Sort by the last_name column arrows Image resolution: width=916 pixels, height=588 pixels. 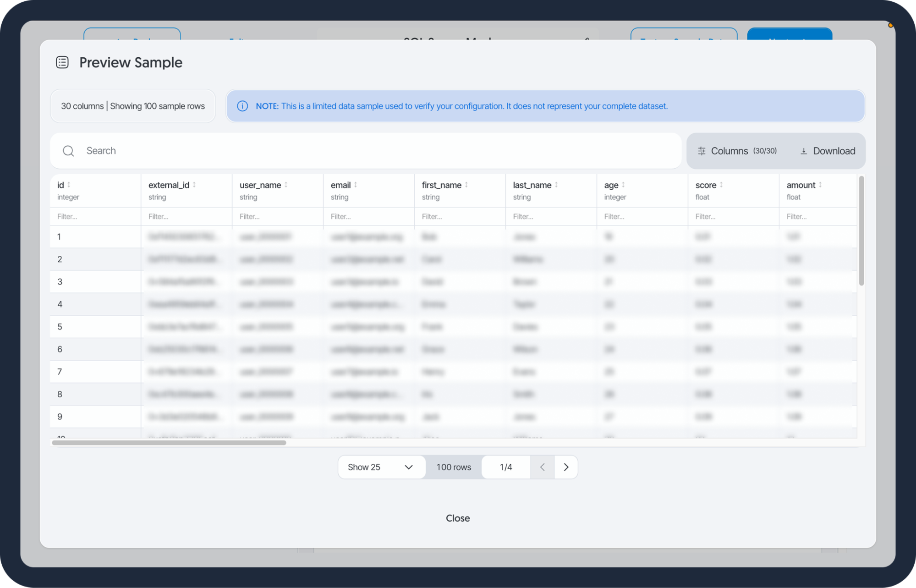pyautogui.click(x=556, y=185)
